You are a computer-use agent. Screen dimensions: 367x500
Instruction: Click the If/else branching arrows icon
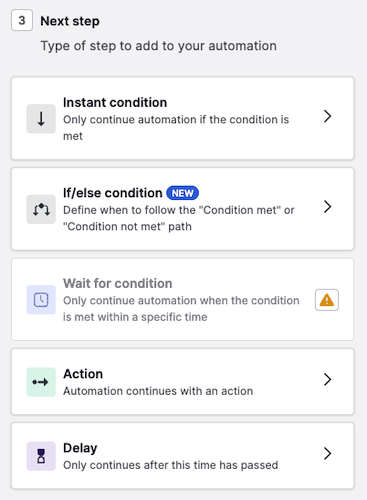41,209
